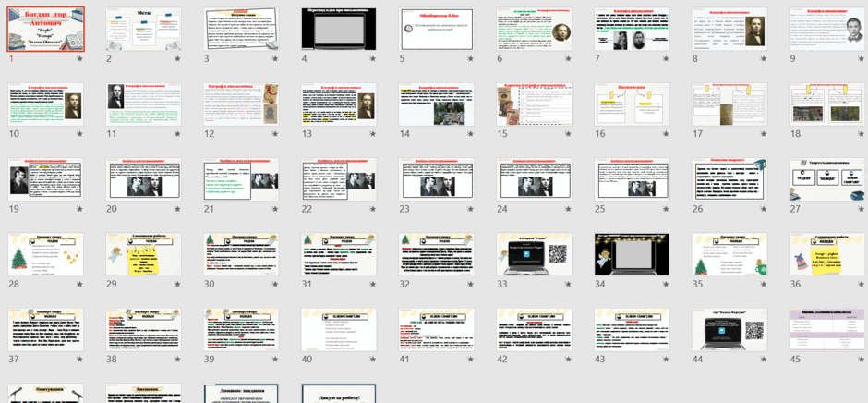868x403 pixels.
Task: Click the transition star under slide 4
Action: click(x=373, y=58)
